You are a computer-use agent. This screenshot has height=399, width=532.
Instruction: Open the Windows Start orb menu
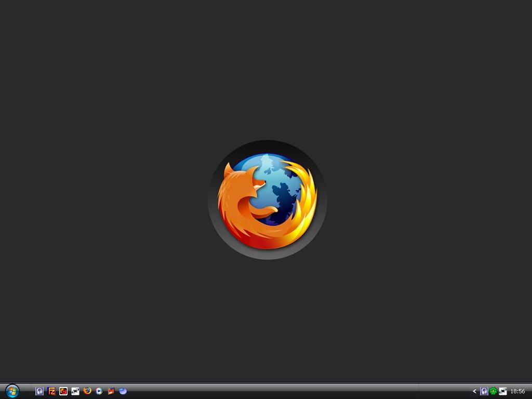12,391
